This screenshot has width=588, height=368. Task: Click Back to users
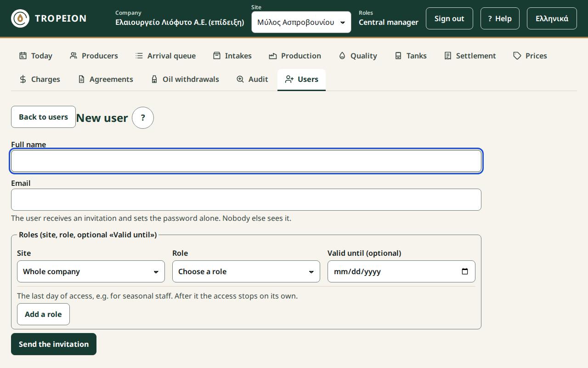pyautogui.click(x=43, y=117)
